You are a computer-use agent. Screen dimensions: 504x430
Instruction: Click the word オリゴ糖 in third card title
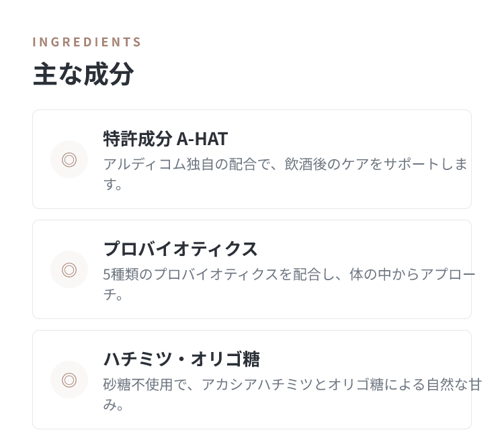(225, 359)
